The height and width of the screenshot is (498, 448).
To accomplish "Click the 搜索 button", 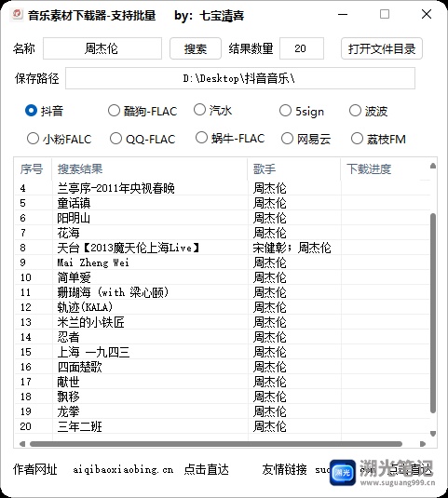I will (196, 48).
